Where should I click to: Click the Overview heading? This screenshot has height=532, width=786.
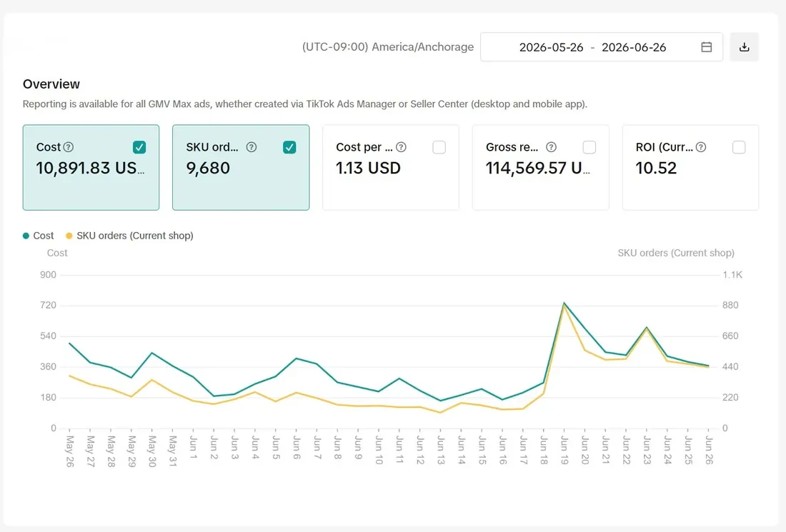click(51, 84)
